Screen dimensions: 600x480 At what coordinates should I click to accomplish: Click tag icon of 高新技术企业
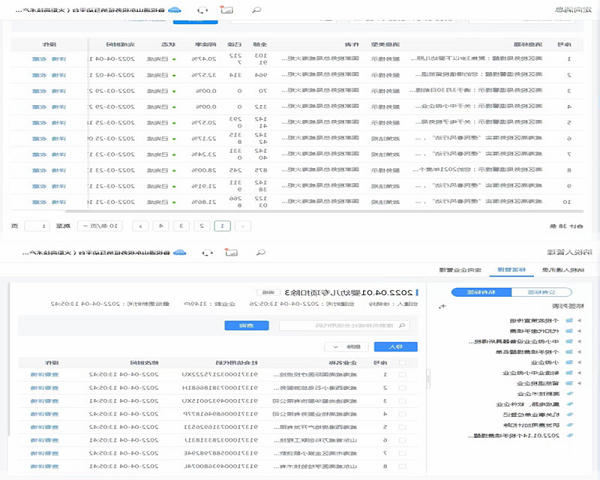(x=569, y=393)
